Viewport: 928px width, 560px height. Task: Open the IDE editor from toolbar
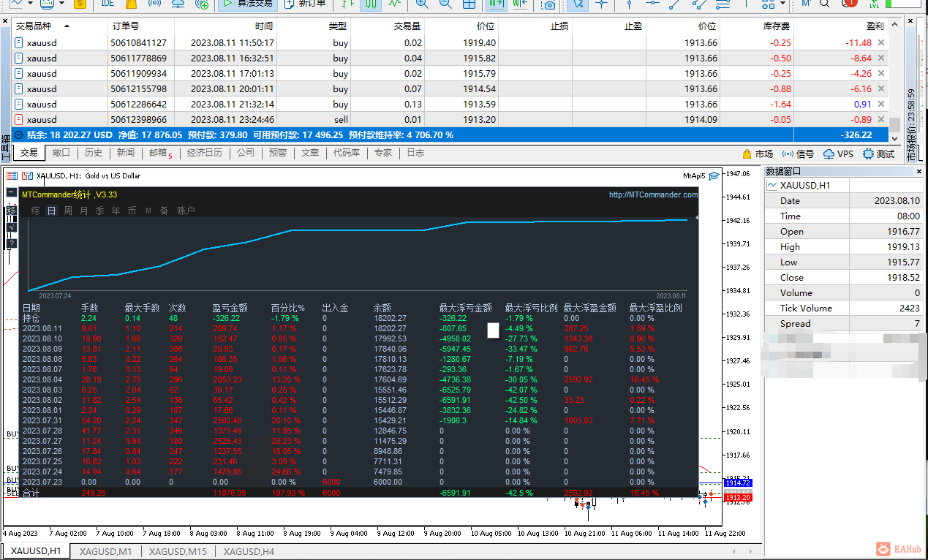pos(107,4)
